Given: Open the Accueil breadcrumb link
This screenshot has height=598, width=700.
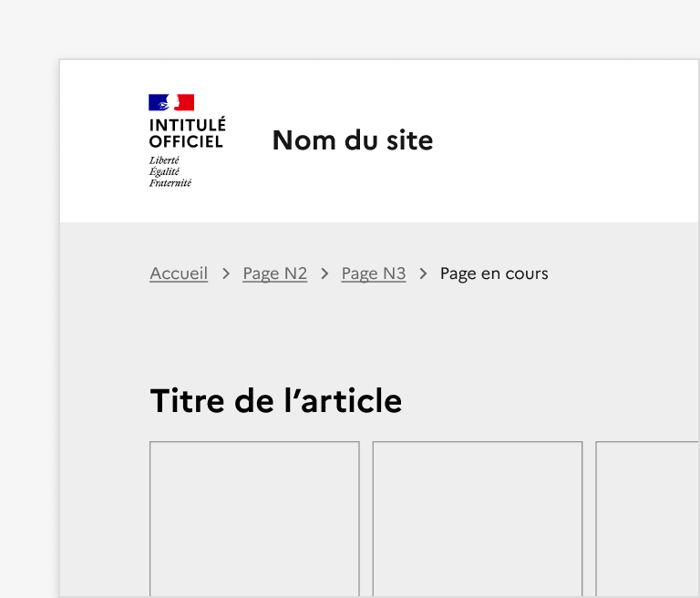Looking at the screenshot, I should (x=179, y=273).
